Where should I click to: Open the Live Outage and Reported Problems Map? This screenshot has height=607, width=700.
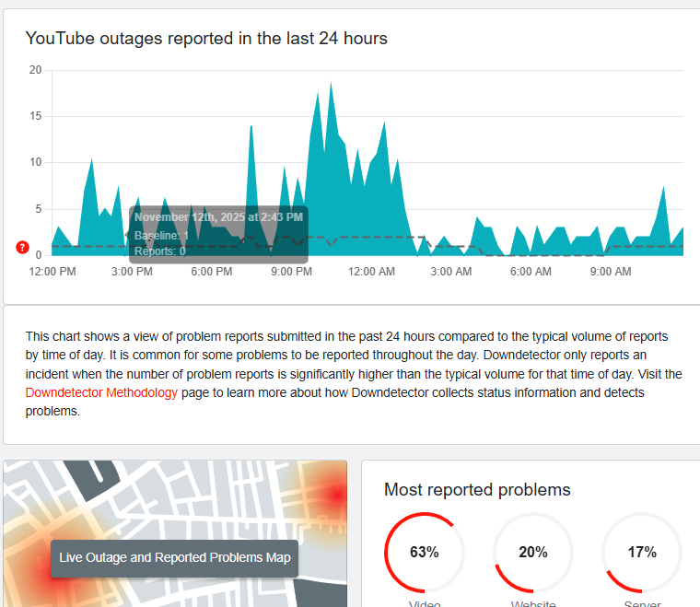pos(175,558)
